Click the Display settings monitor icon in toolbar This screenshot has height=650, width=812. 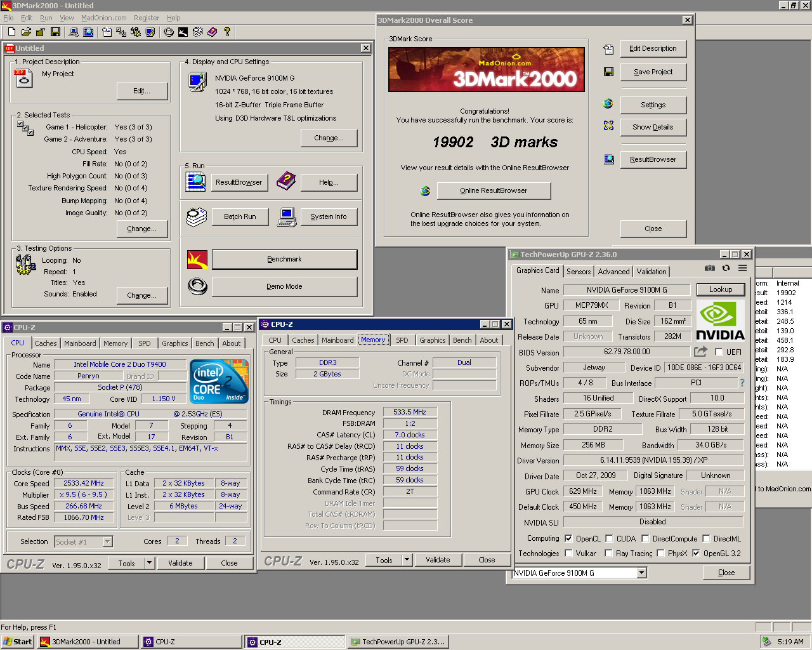[150, 32]
